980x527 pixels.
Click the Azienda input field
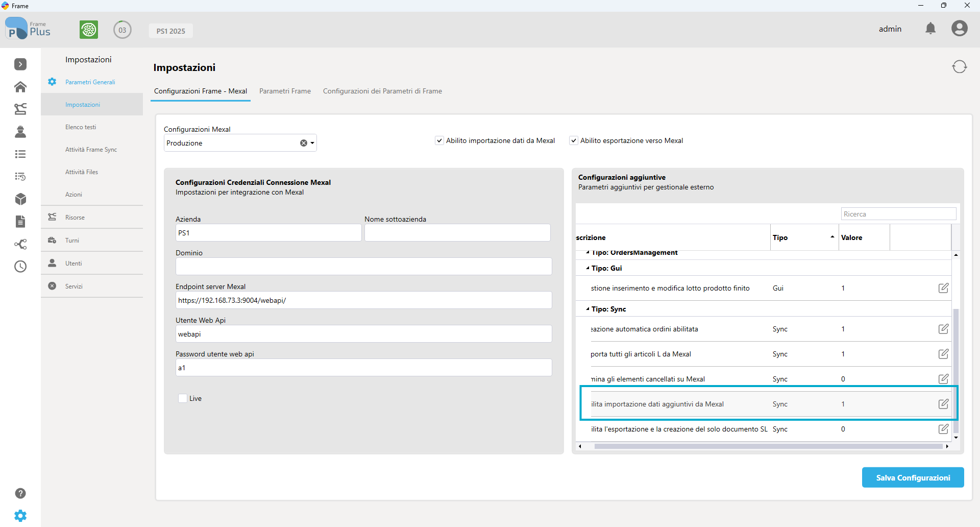coord(268,233)
